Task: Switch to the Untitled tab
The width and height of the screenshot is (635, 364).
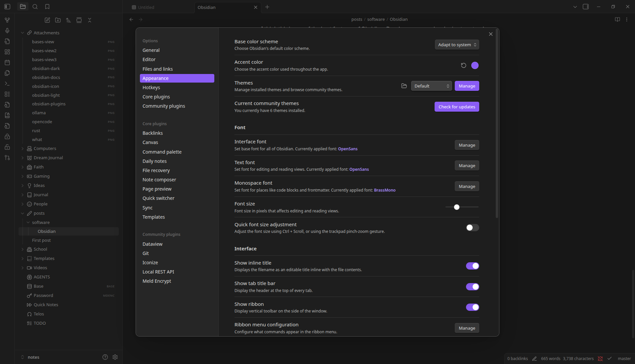Action: click(x=146, y=7)
